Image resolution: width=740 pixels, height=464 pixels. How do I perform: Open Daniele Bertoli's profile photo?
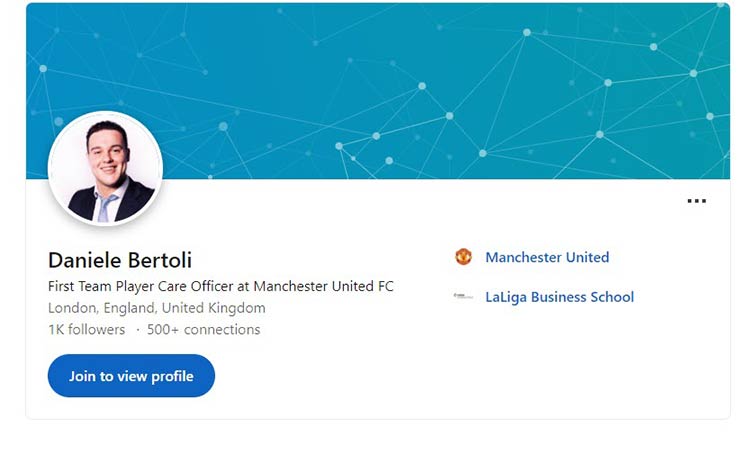tap(105, 169)
